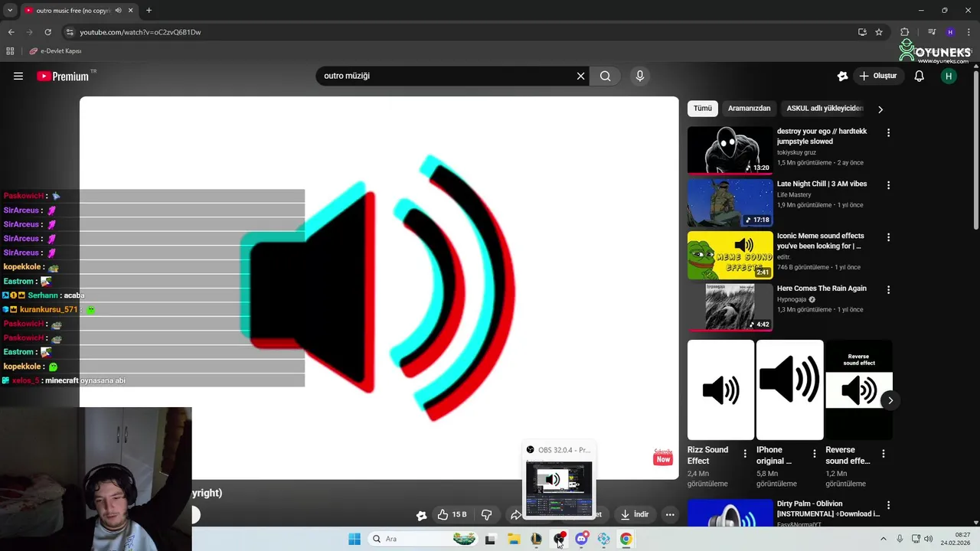Image resolution: width=980 pixels, height=551 pixels.
Task: Open a new Chrome tab
Action: tap(149, 11)
